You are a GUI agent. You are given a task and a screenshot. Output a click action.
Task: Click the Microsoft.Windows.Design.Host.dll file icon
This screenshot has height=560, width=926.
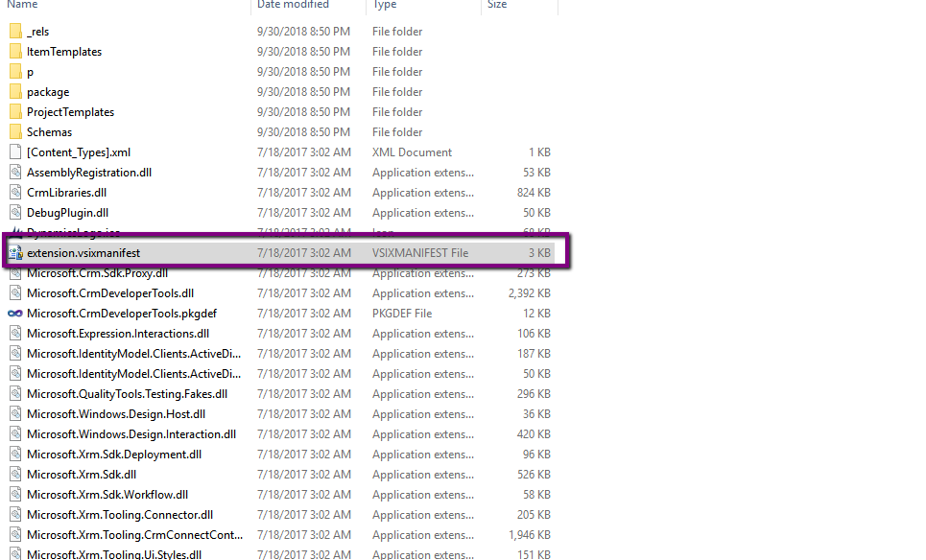[x=15, y=413]
